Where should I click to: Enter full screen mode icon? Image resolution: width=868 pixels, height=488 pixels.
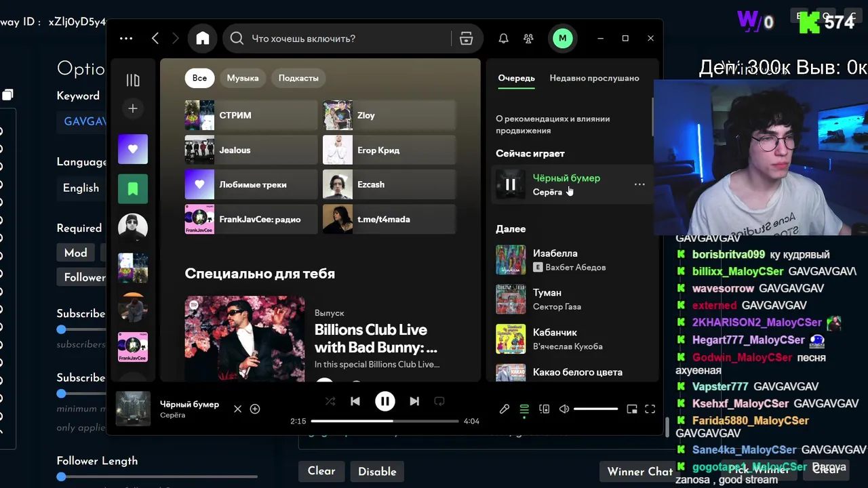[650, 409]
